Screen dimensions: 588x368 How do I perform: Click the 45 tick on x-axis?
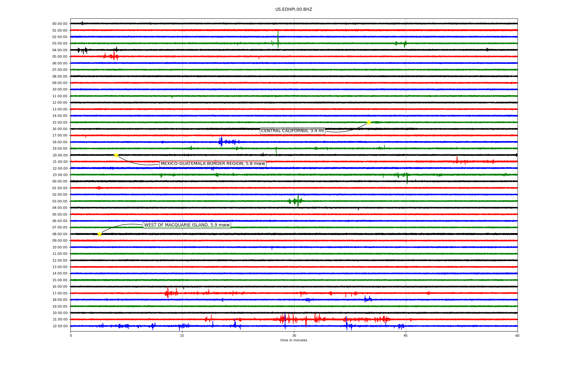[x=405, y=335]
